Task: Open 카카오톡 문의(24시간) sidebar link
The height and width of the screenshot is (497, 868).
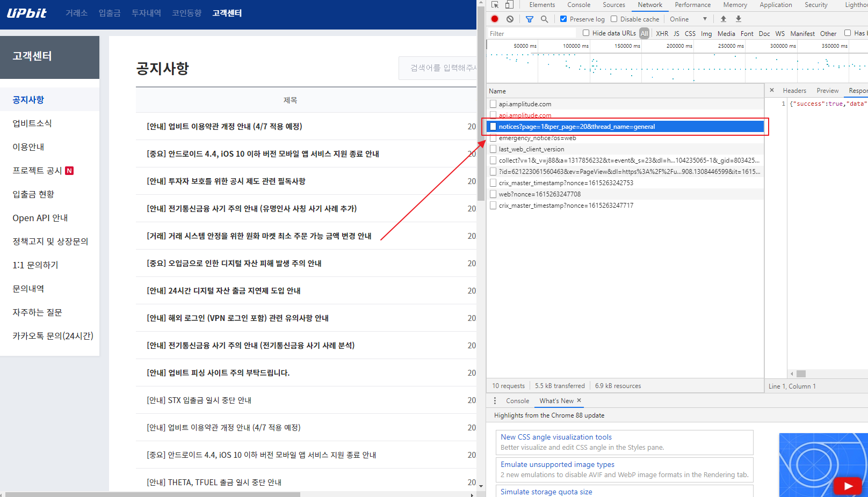Action: 53,336
